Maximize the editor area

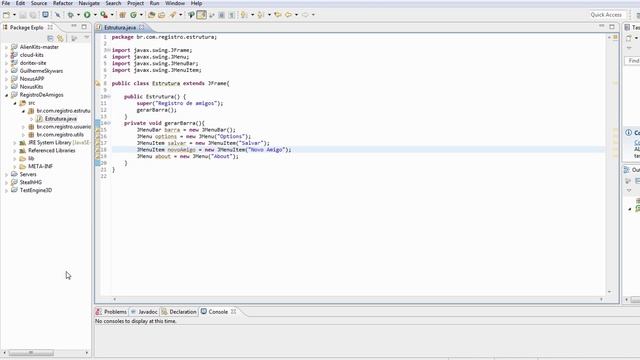(612, 27)
